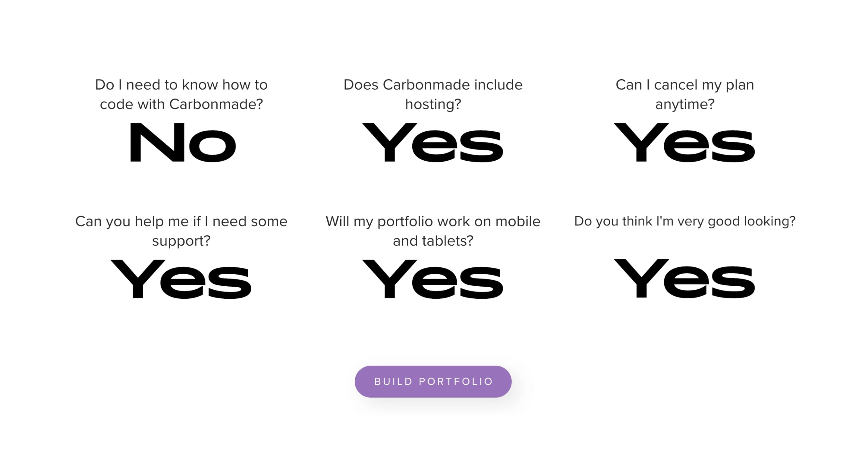Click the 'Yes' under the cancel plan question
868x469 pixels.
pyautogui.click(x=685, y=143)
